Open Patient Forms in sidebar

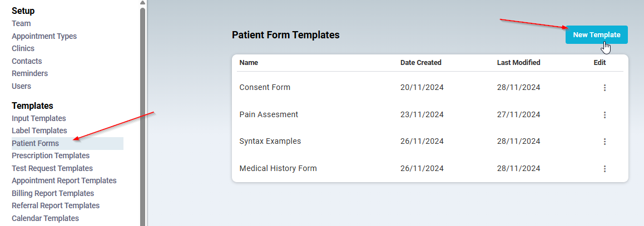click(35, 143)
